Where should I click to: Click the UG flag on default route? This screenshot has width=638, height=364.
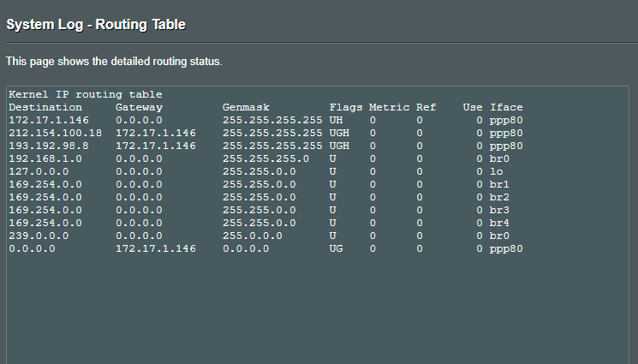click(336, 248)
